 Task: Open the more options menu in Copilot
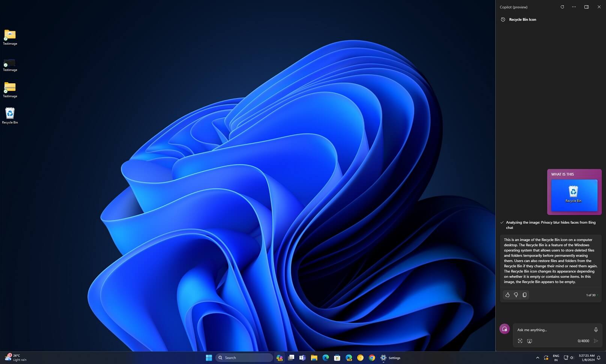click(x=574, y=7)
